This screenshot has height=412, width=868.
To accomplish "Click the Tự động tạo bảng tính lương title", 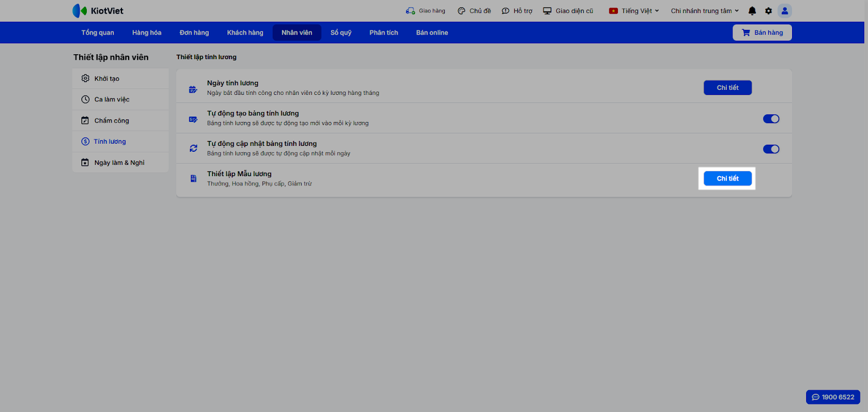I will tap(253, 113).
